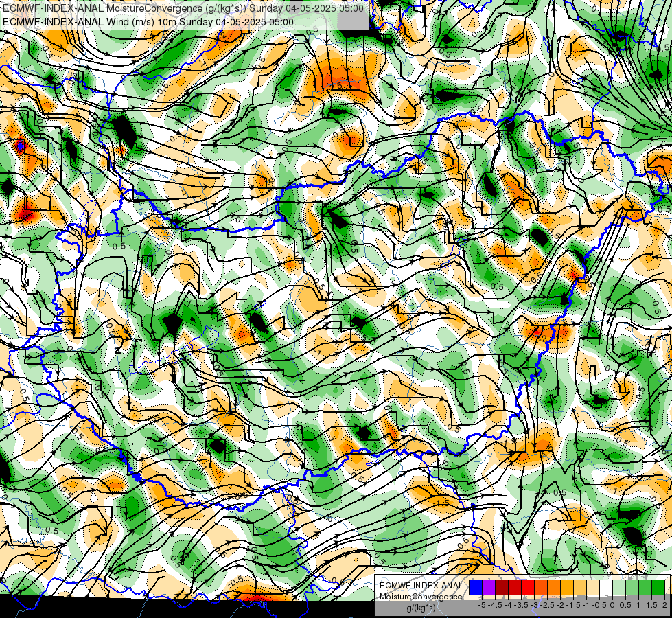Screen dimensions: 672x618
Task: Click the dark maroon legend swatch after -4.5
Action: point(502,588)
